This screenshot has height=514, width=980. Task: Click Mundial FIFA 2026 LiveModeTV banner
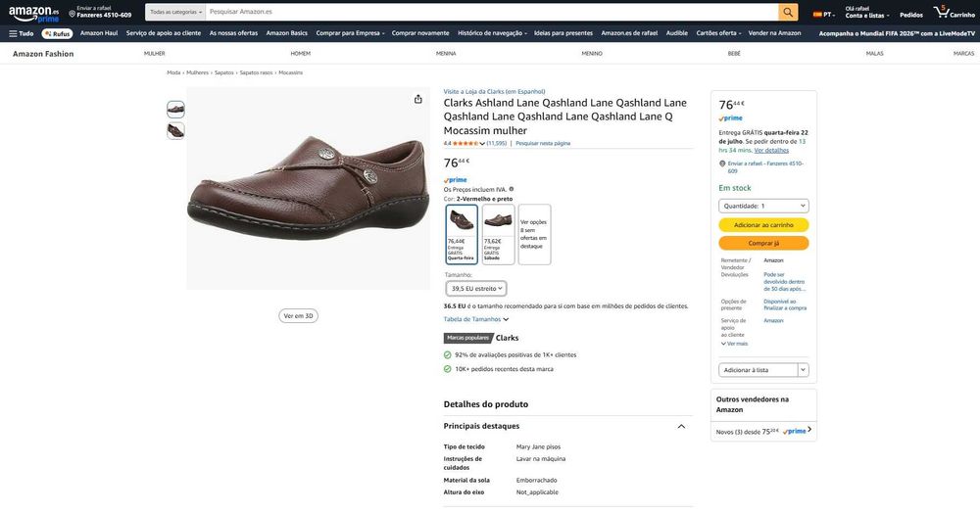click(x=897, y=33)
